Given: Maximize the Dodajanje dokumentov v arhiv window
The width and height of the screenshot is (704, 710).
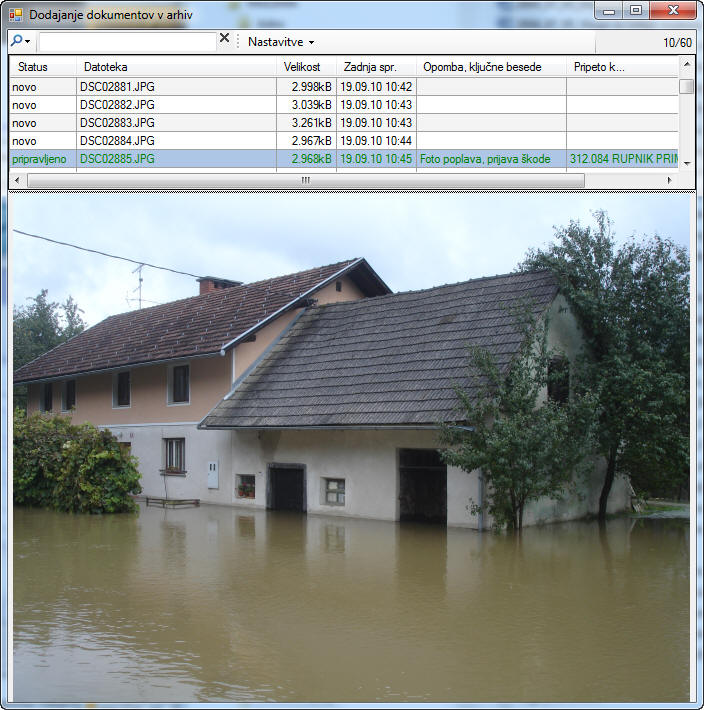Looking at the screenshot, I should coord(635,10).
